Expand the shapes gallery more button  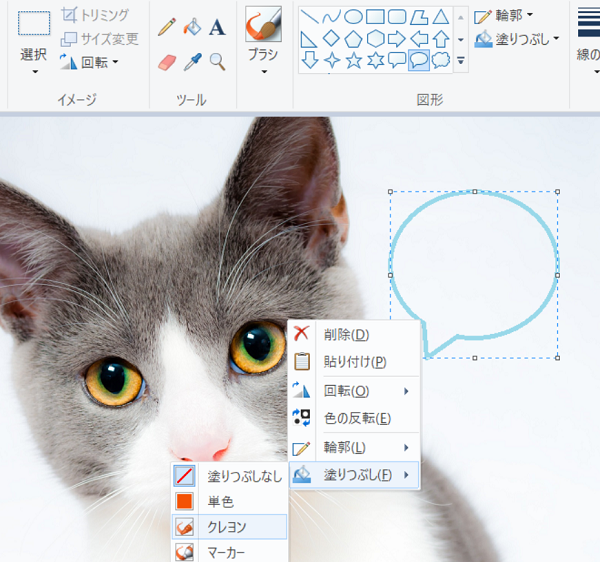461,60
